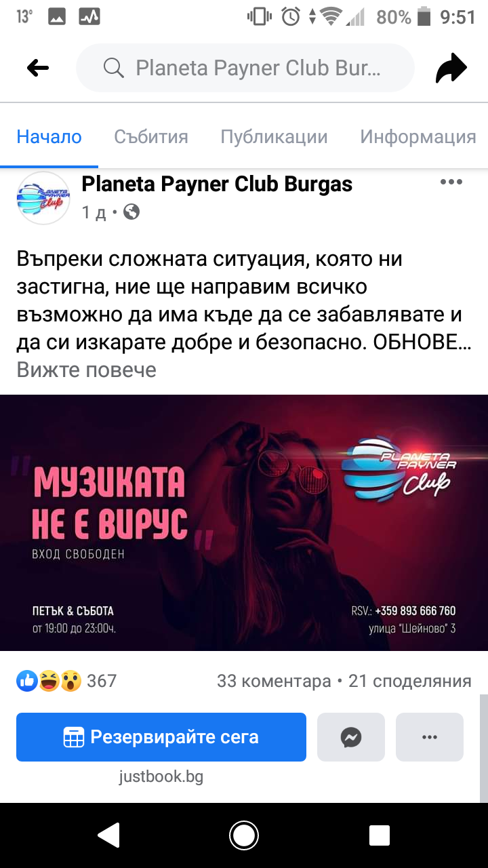Expand post text with Вижте повече
Screen dimensions: 488x868
tap(87, 370)
